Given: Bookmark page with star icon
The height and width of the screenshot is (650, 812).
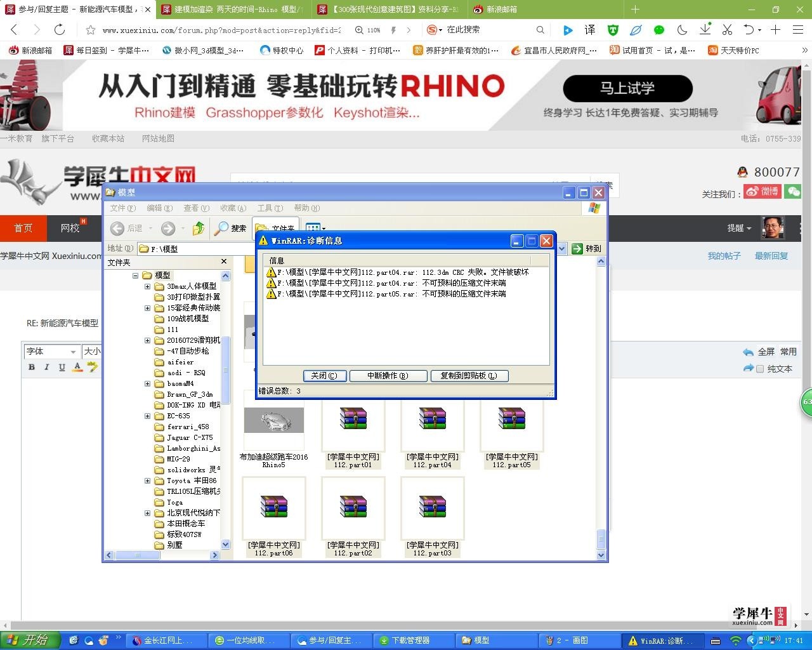Looking at the screenshot, I should click(91, 30).
